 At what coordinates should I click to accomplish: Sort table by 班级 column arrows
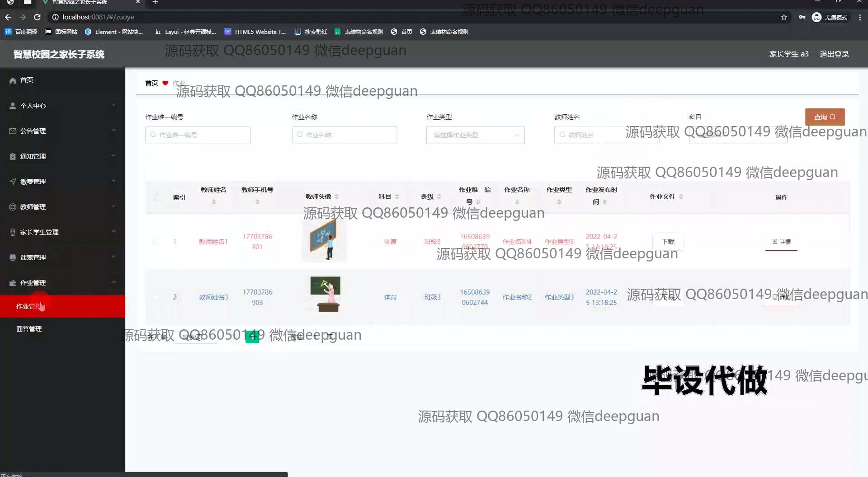pyautogui.click(x=439, y=196)
